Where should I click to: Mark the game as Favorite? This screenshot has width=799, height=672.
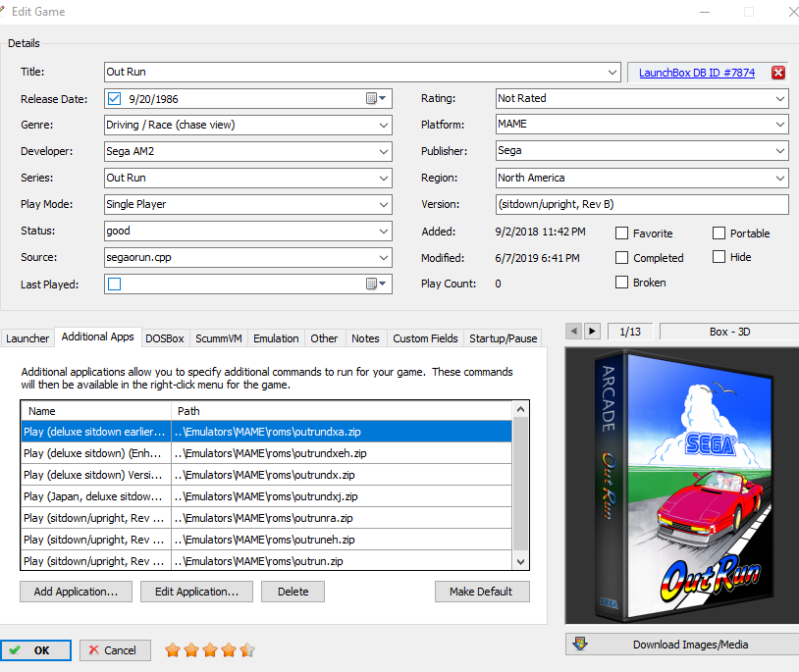tap(621, 233)
